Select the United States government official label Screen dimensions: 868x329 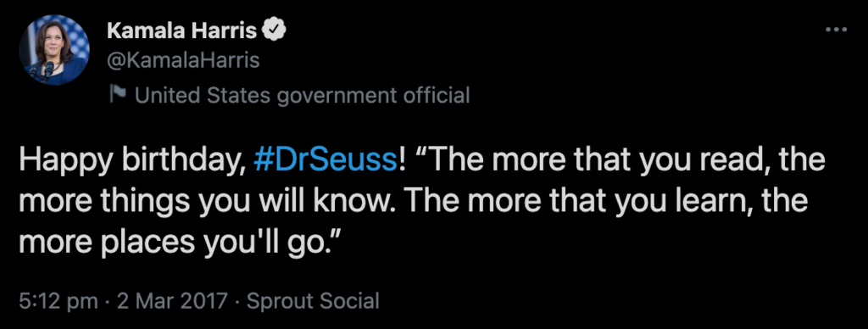(x=303, y=97)
